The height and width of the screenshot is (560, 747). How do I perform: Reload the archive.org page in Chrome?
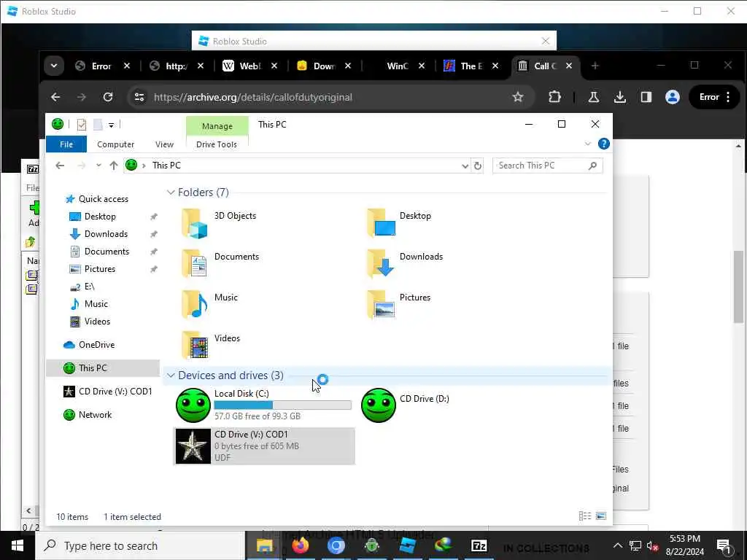coord(108,97)
